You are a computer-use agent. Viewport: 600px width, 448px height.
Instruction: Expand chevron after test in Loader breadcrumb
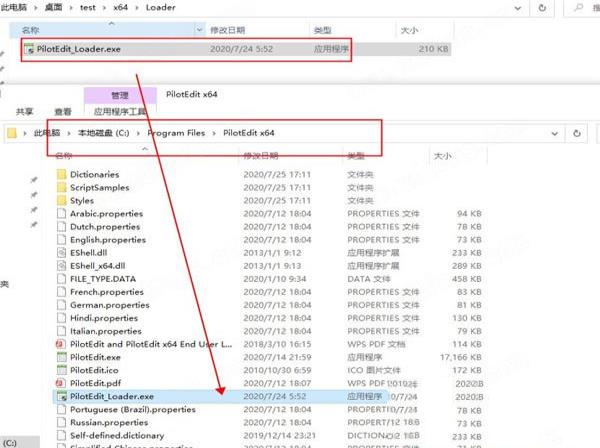(x=104, y=8)
